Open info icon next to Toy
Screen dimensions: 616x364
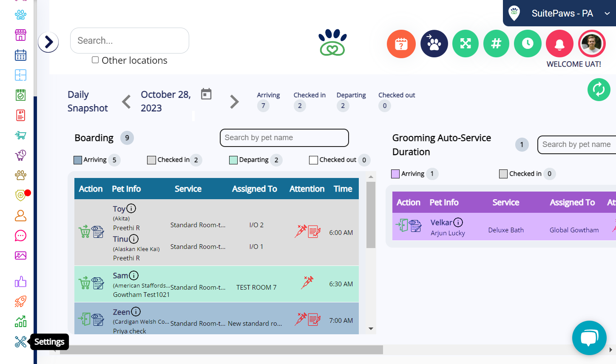pyautogui.click(x=131, y=209)
